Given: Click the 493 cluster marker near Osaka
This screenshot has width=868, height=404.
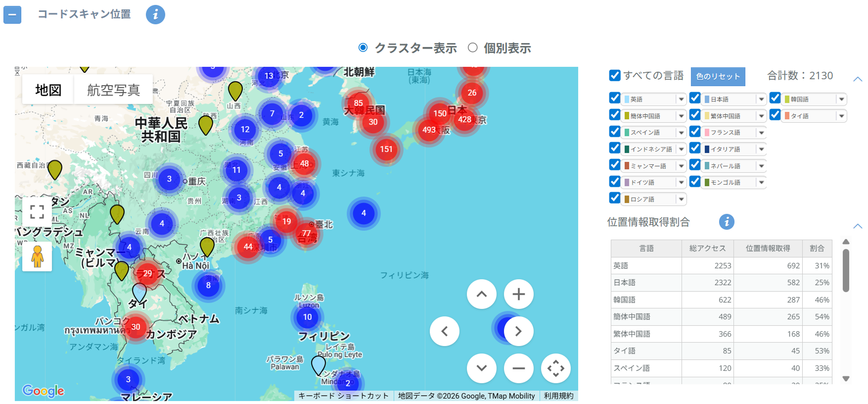Looking at the screenshot, I should [x=428, y=130].
